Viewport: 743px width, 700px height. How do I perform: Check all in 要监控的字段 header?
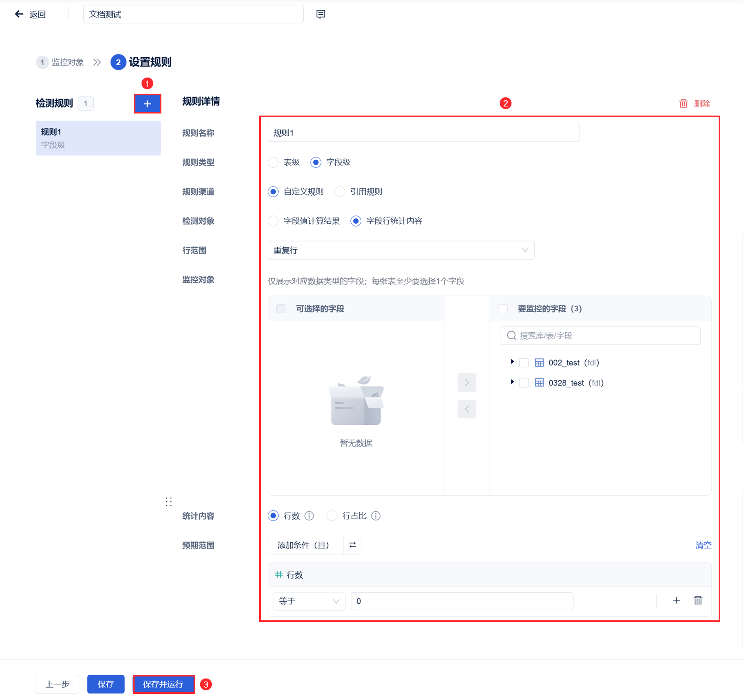click(503, 309)
